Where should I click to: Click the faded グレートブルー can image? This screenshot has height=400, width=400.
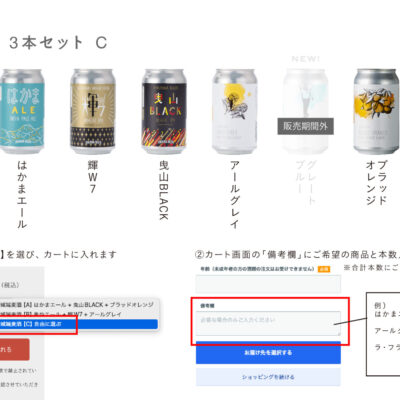[305, 111]
